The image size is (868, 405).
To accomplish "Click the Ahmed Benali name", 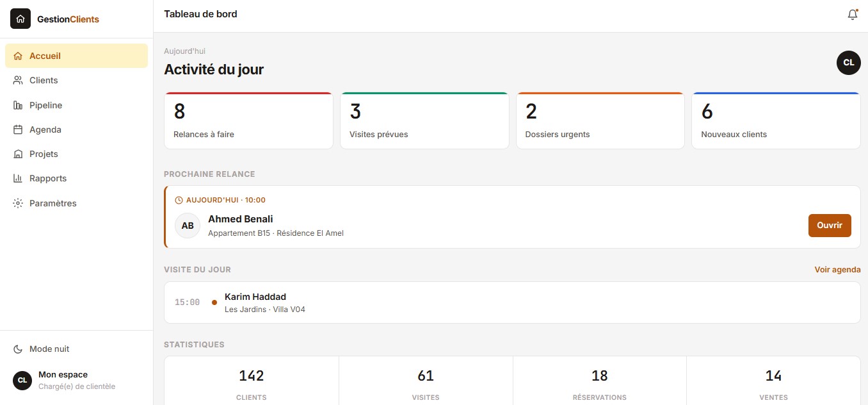I will (241, 219).
